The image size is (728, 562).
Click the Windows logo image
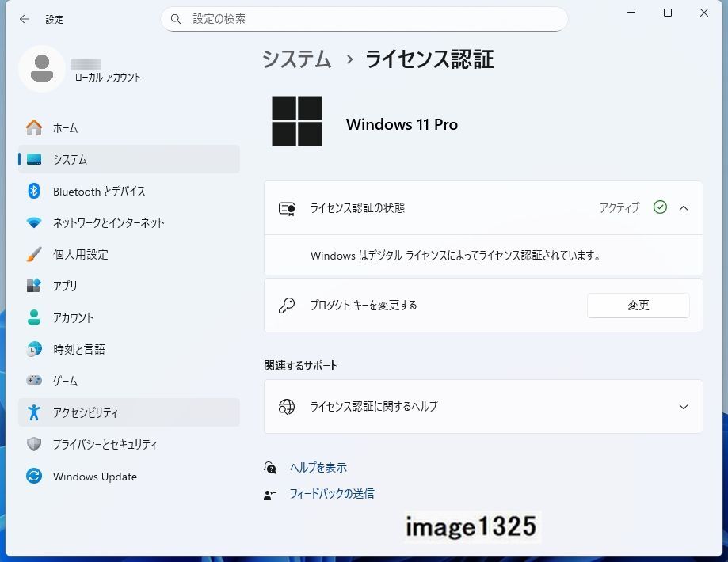[297, 121]
